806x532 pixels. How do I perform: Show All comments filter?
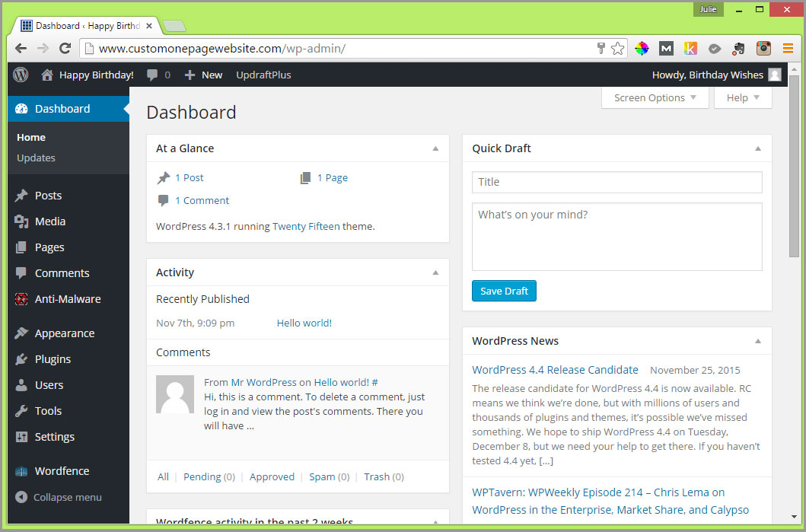pos(163,477)
